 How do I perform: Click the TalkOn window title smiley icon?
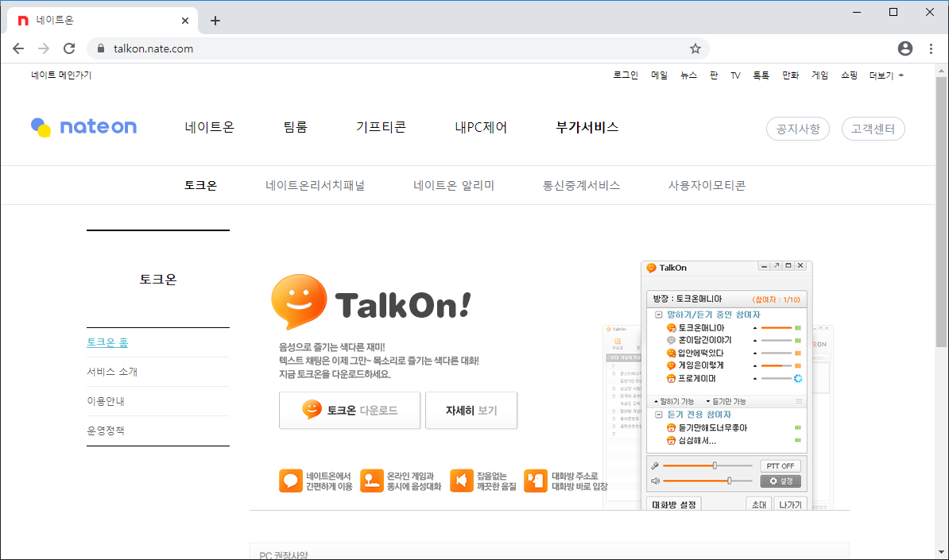(651, 268)
